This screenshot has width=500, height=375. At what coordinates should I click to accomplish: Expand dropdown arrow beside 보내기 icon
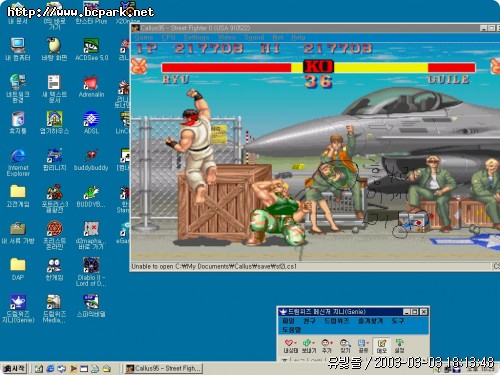tap(313, 343)
